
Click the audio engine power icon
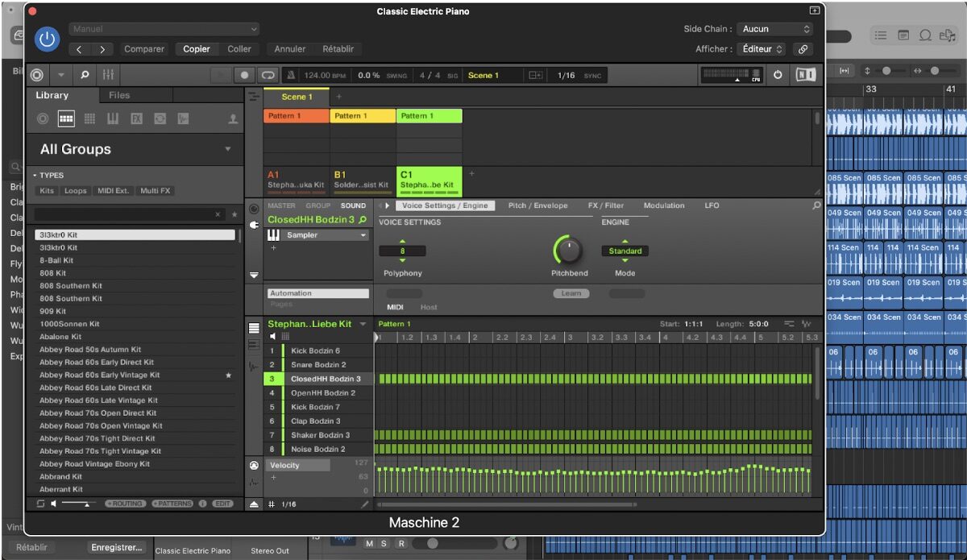778,75
